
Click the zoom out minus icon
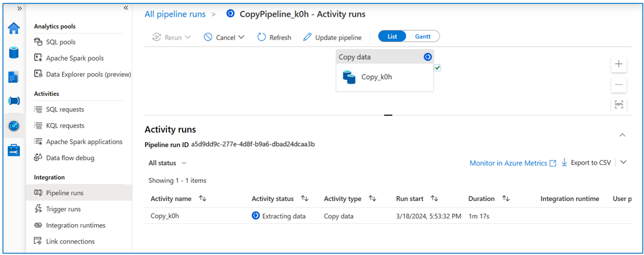(x=619, y=85)
